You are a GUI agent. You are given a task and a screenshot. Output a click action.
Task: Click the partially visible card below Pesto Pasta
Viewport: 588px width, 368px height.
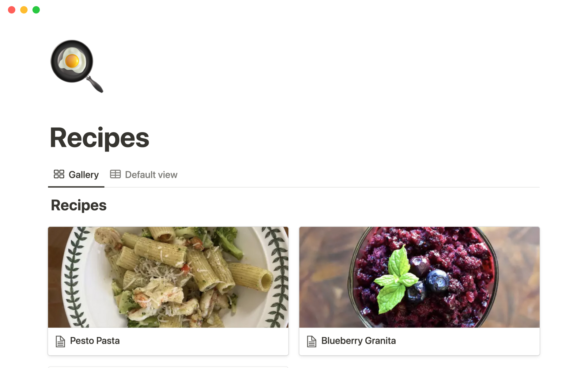(x=168, y=367)
